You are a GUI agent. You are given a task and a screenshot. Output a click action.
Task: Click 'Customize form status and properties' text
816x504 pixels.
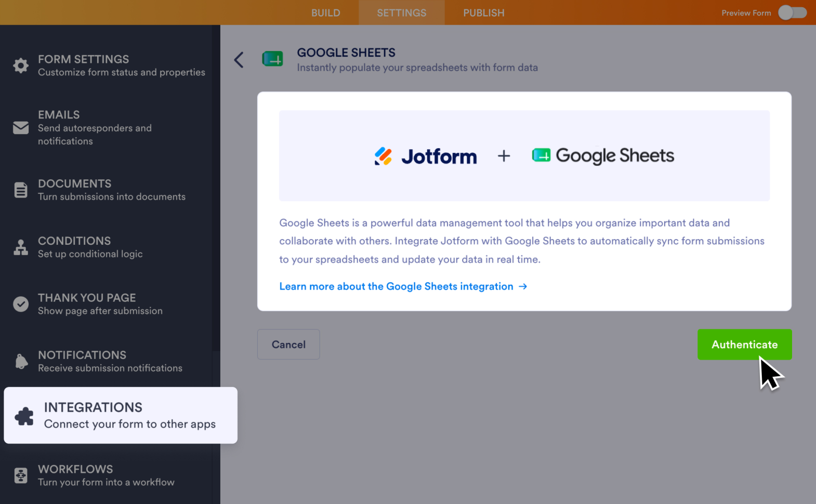click(122, 72)
